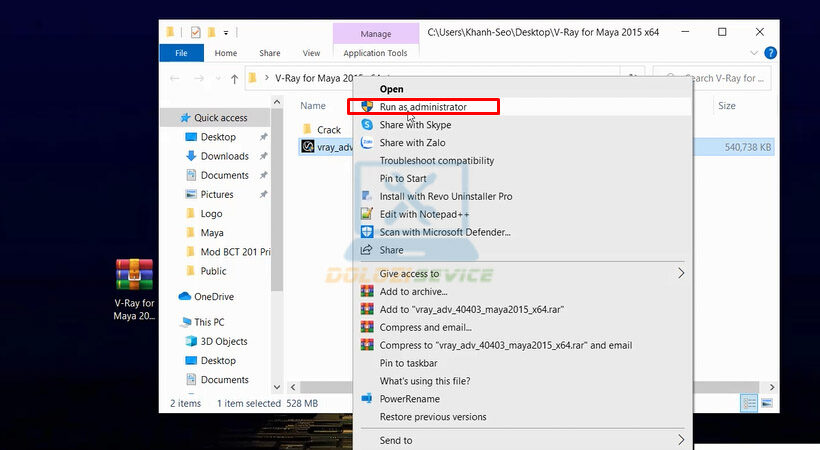Switch to the View ribbon tab

click(x=311, y=53)
